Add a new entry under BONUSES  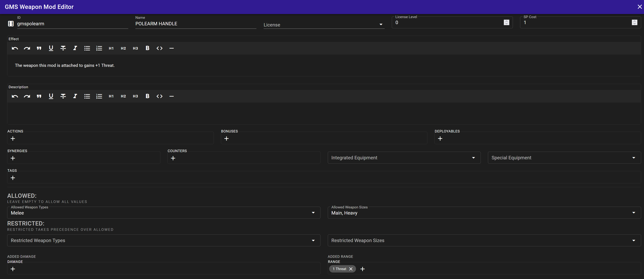(x=227, y=138)
